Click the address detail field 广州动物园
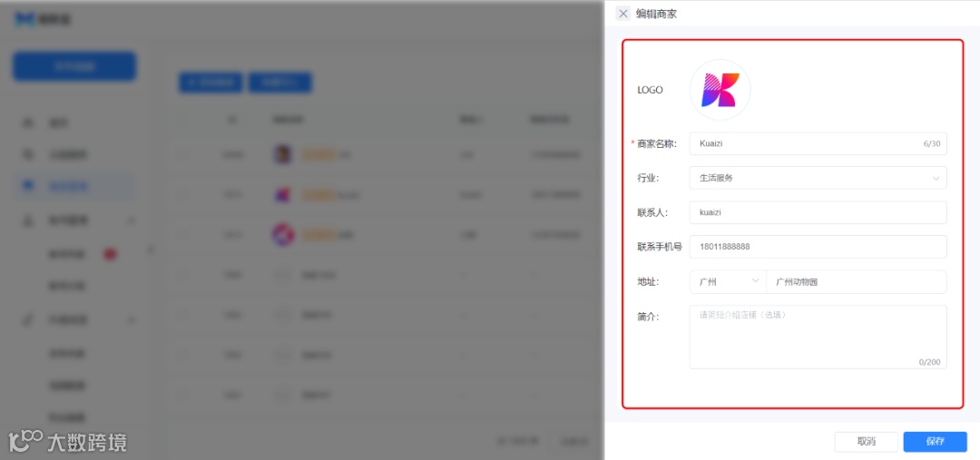 [x=857, y=282]
